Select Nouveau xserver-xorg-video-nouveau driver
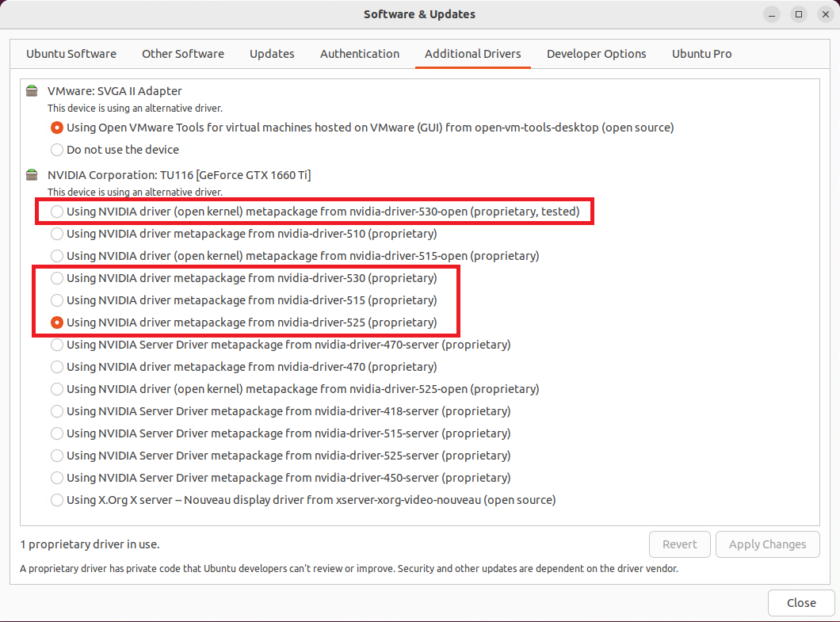Screen dimensions: 840x622 (57, 501)
